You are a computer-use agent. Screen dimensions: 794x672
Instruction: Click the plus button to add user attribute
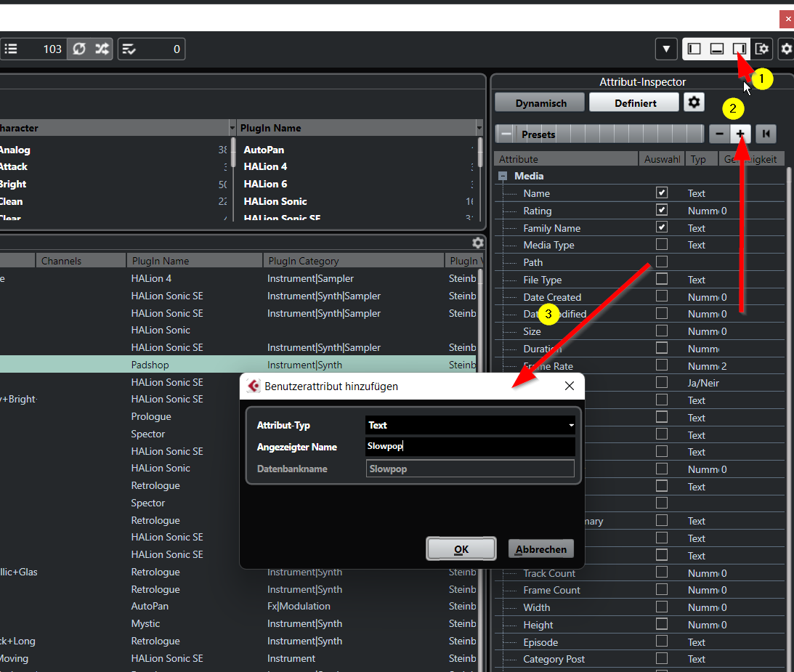click(x=740, y=134)
